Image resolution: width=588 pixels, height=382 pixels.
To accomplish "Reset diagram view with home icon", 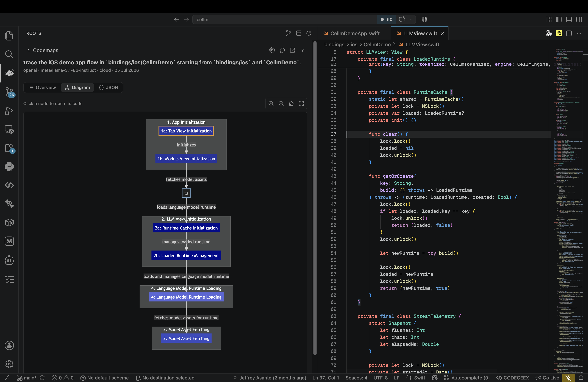I will click(x=291, y=103).
